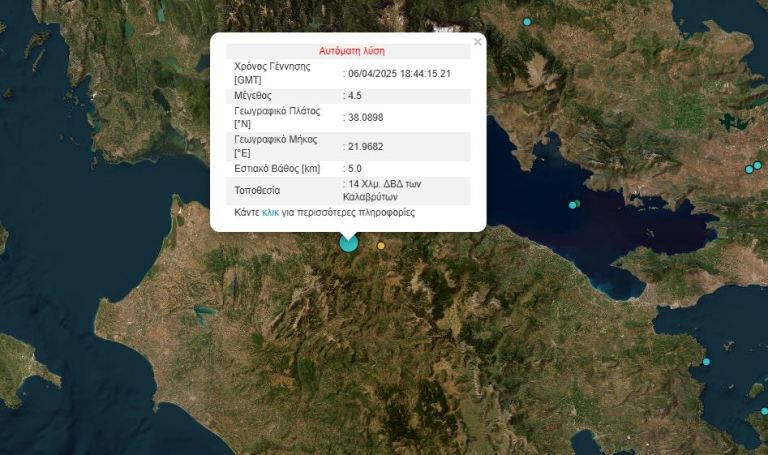768x455 pixels.
Task: Click the teal marker at the bottom-right map edge
Action: coord(764,411)
